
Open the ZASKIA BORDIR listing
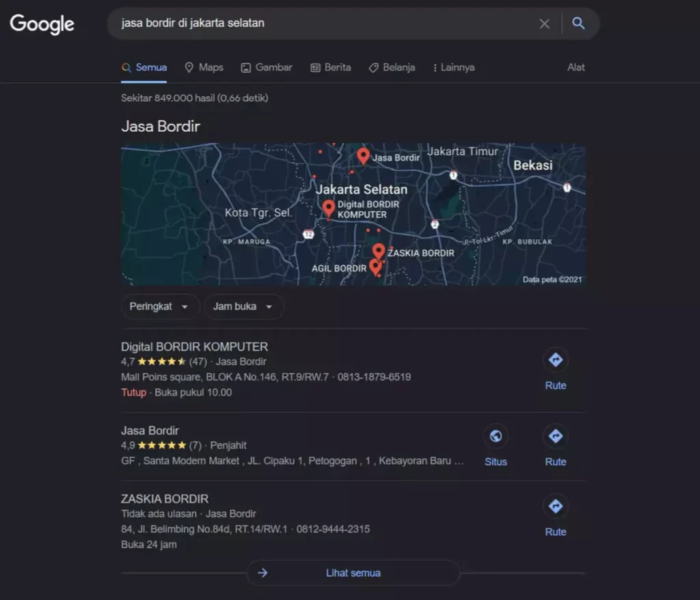click(164, 499)
